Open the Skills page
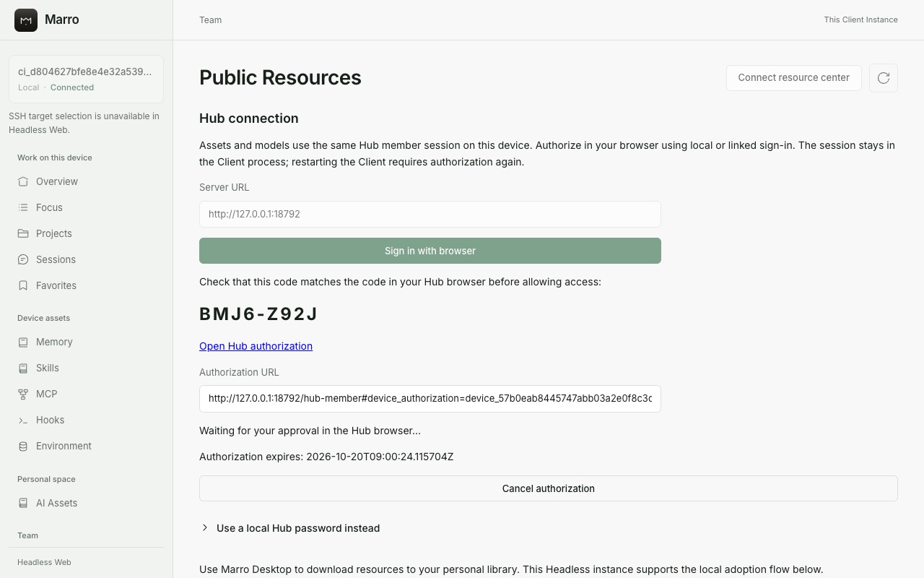924x578 pixels. (86, 368)
